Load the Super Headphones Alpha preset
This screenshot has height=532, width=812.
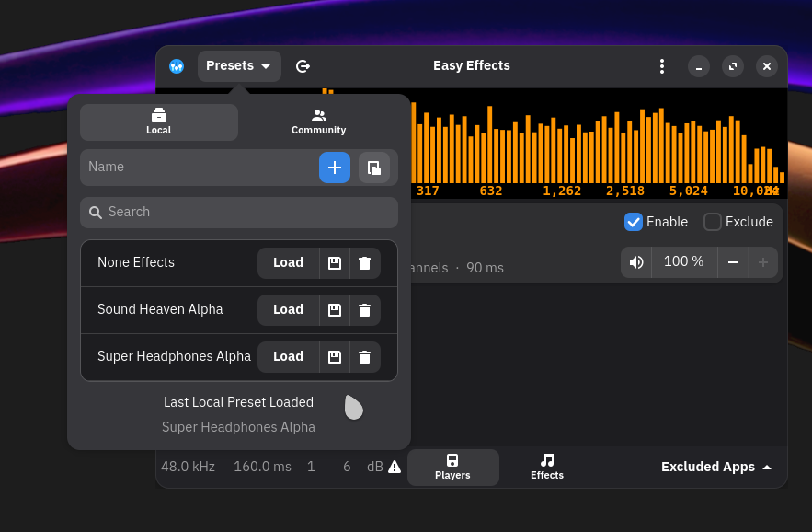(289, 357)
